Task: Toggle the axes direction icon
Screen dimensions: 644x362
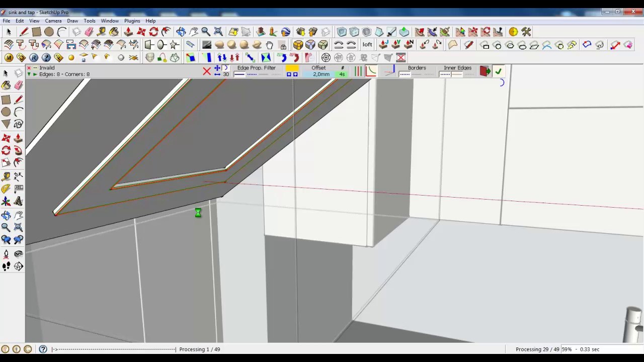Action: click(x=389, y=71)
